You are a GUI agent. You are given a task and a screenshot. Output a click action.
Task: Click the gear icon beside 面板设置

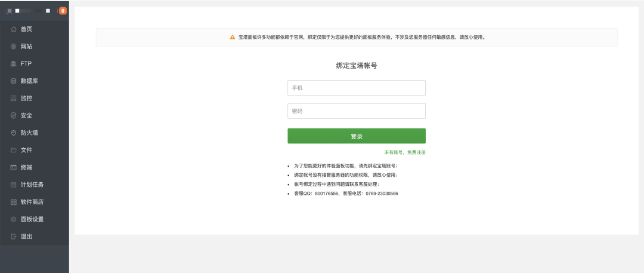pyautogui.click(x=13, y=219)
